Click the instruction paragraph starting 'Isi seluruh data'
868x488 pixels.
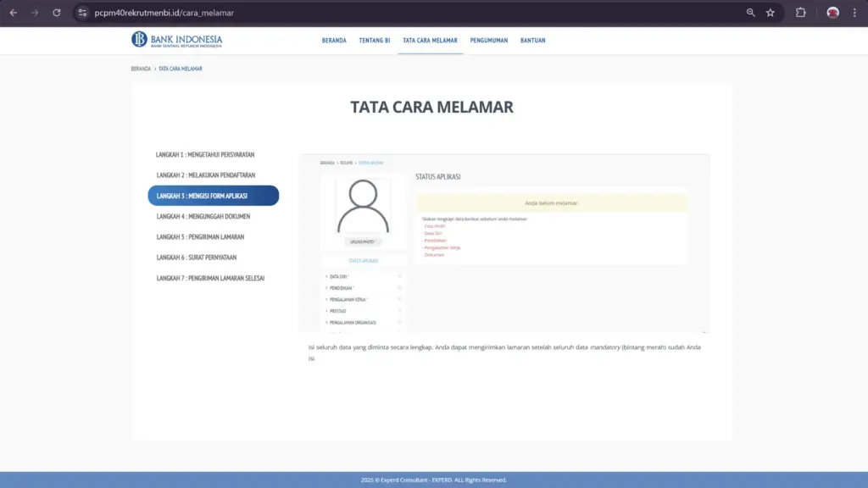pos(504,352)
